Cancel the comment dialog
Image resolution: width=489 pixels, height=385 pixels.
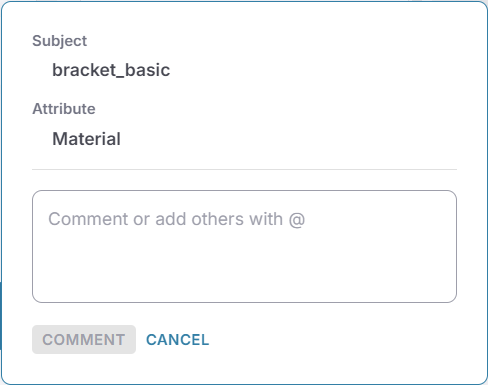pos(177,340)
